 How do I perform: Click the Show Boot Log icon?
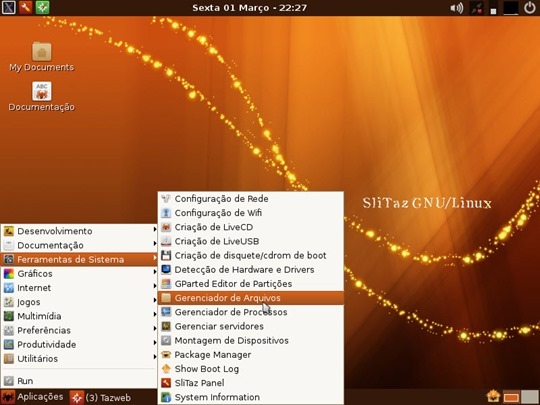click(166, 368)
